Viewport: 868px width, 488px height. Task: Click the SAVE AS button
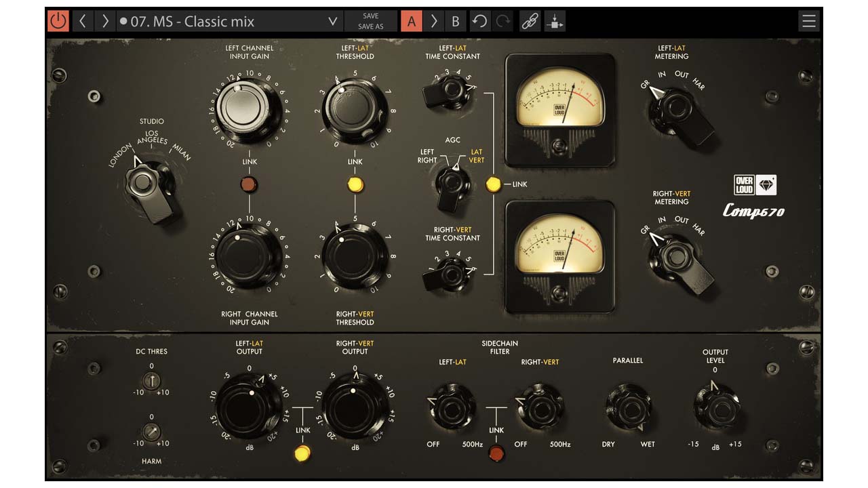point(370,26)
